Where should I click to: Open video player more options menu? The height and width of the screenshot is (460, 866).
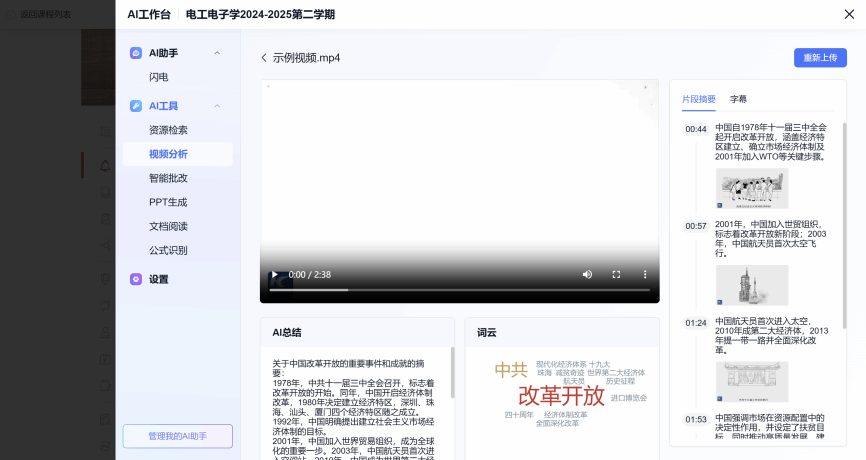644,274
